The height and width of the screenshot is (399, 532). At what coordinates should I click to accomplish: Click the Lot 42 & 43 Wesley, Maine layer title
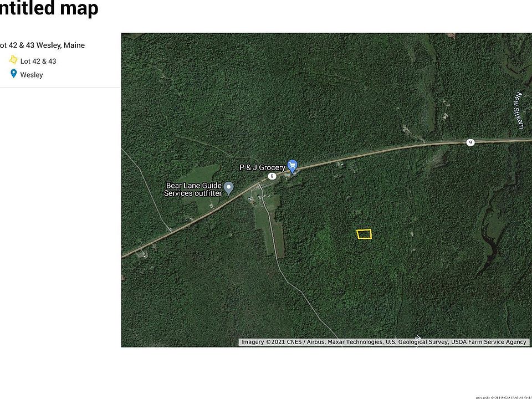pos(42,45)
